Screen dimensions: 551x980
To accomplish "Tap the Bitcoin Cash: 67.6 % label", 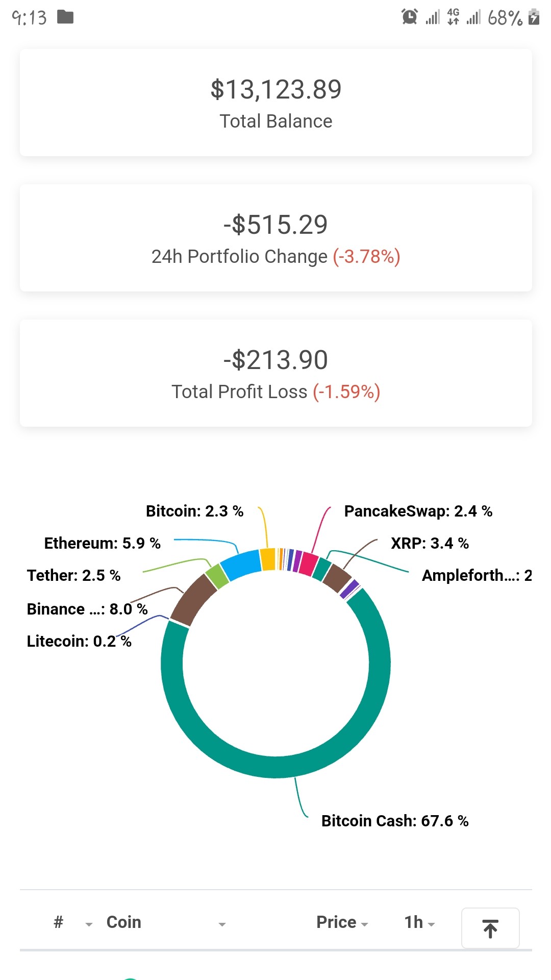I will (395, 821).
